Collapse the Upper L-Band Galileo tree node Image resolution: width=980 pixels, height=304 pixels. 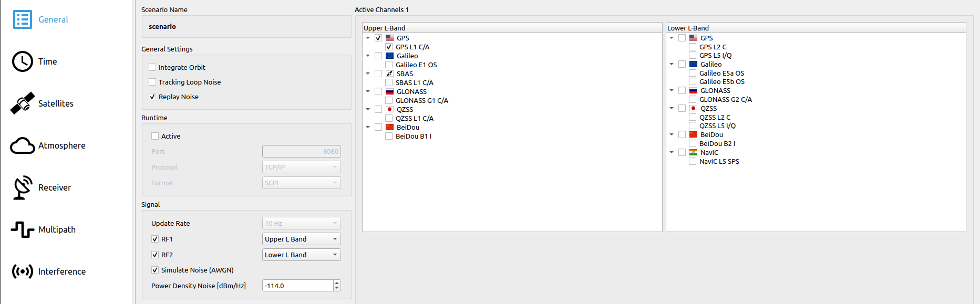368,56
